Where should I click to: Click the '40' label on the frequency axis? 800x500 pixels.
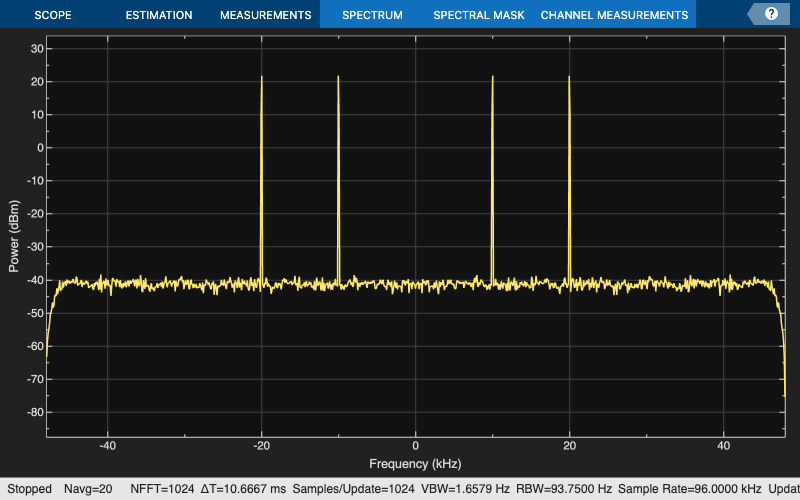click(723, 445)
